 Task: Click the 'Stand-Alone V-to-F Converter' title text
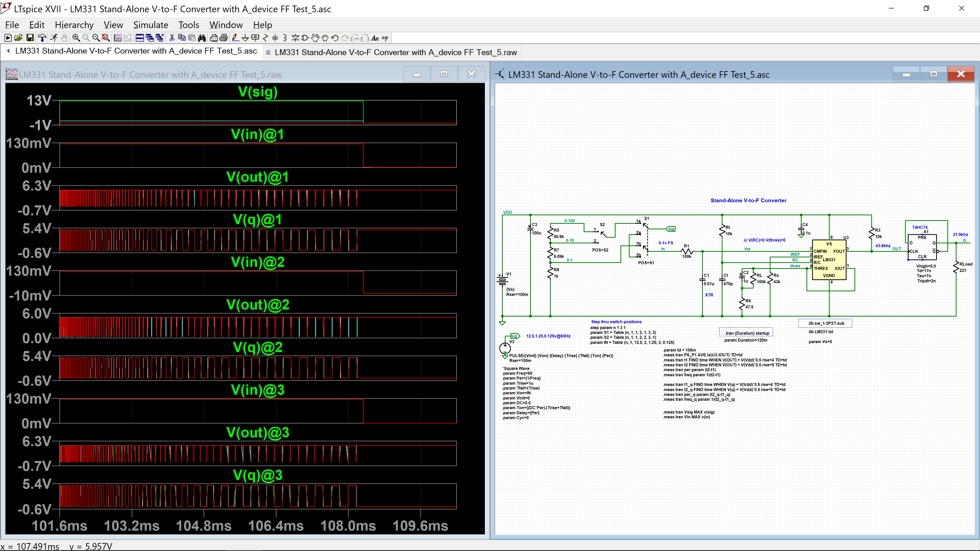click(748, 201)
